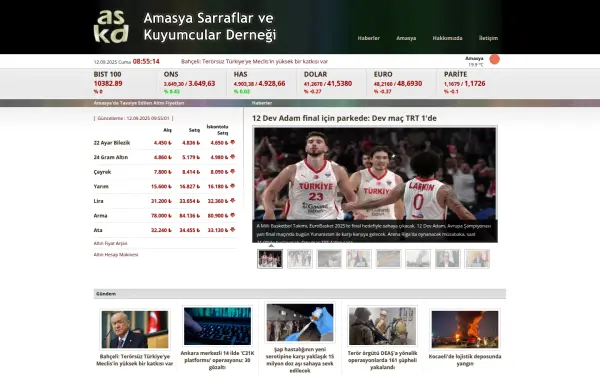Click the down arrow in 24 Gram Altın row
The width and height of the screenshot is (600, 375).
tap(232, 157)
